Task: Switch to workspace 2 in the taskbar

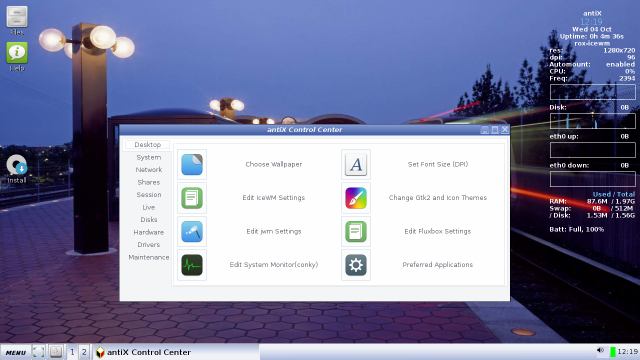Action: (84, 352)
